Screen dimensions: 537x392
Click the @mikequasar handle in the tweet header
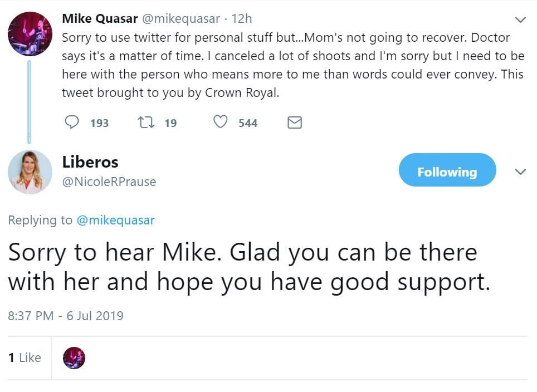(x=181, y=18)
